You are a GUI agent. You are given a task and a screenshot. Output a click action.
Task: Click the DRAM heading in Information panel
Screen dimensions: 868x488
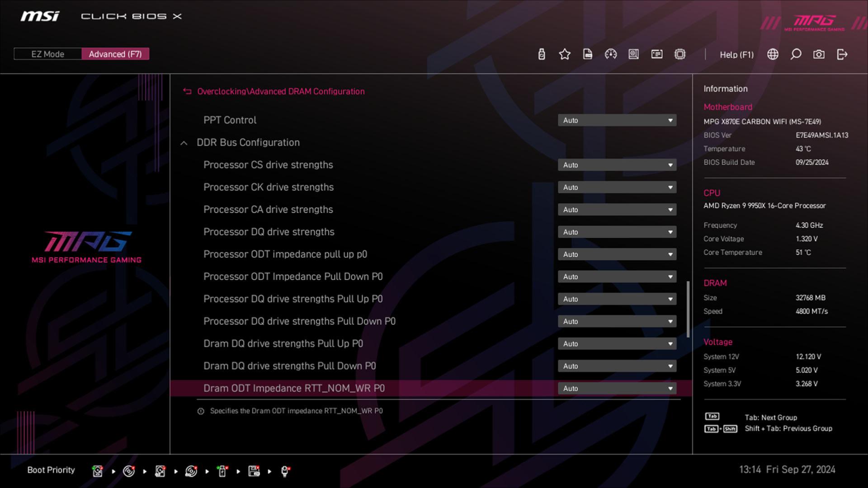click(715, 283)
